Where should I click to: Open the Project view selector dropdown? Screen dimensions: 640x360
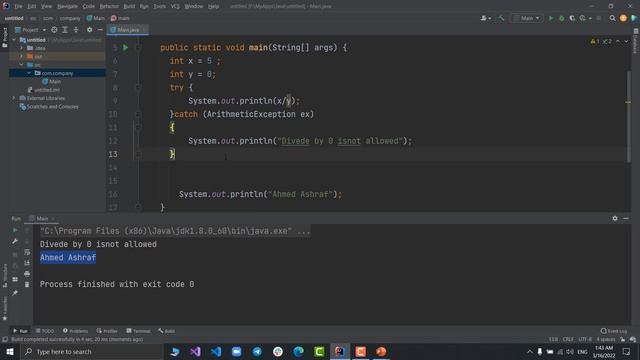tap(31, 30)
